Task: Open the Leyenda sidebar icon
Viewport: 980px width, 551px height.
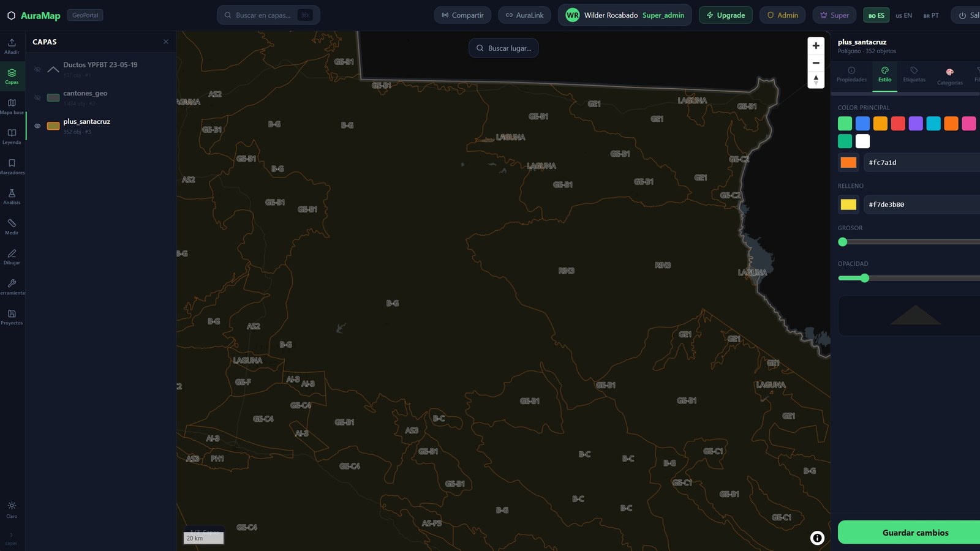Action: (x=12, y=136)
